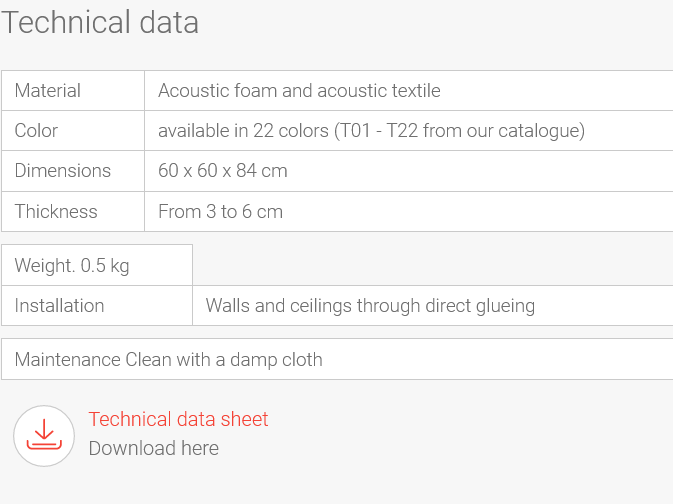Click the Installation label cell
Viewport: 673px width, 504px height.
coord(97,306)
